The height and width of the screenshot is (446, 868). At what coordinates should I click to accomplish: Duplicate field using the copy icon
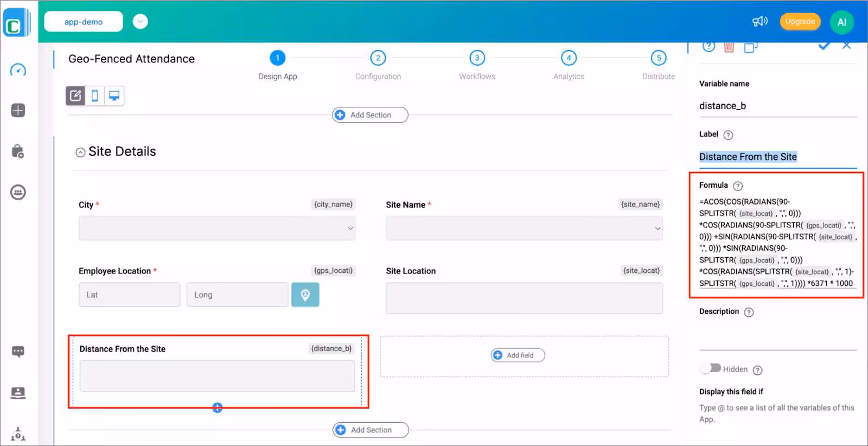(x=750, y=47)
